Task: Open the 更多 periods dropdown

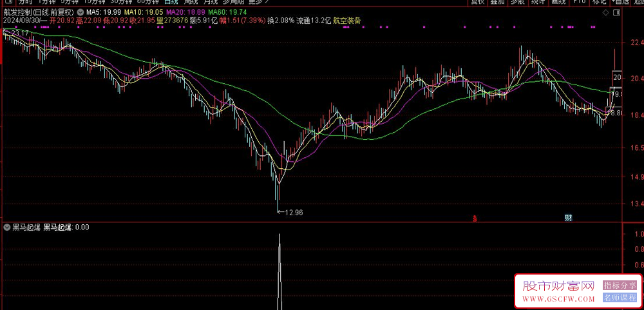Action: click(259, 2)
